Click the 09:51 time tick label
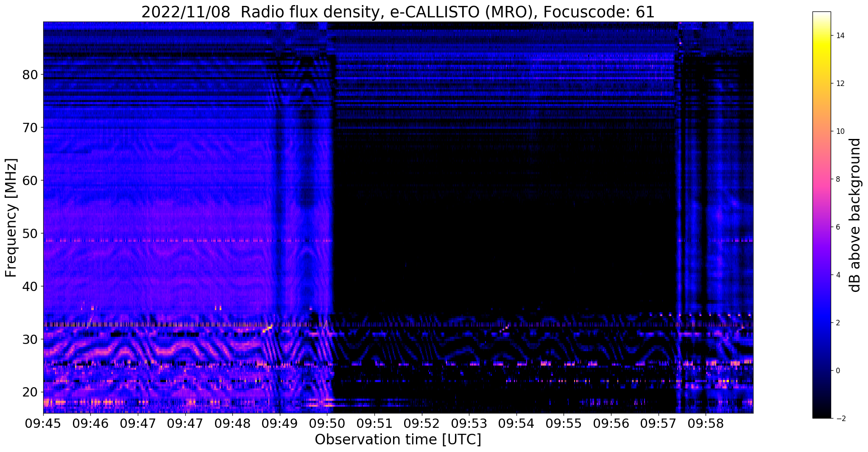Image resolution: width=868 pixels, height=452 pixels. pyautogui.click(x=374, y=423)
